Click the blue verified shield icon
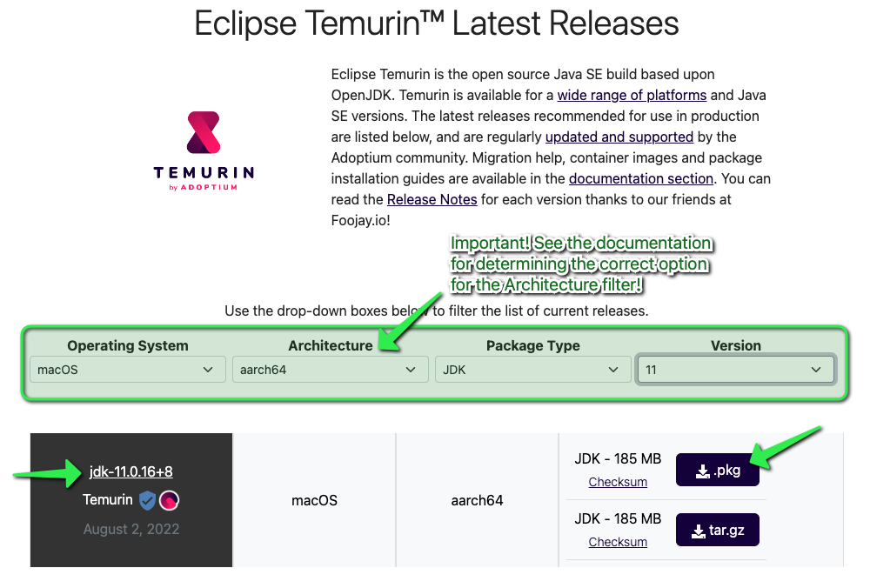The width and height of the screenshot is (870, 588). point(147,500)
